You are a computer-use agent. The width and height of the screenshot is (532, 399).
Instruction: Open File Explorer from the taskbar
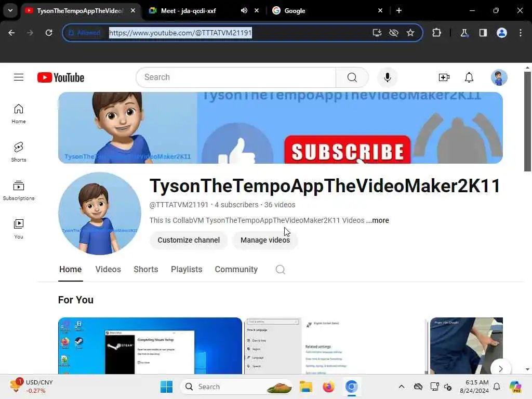click(x=305, y=387)
